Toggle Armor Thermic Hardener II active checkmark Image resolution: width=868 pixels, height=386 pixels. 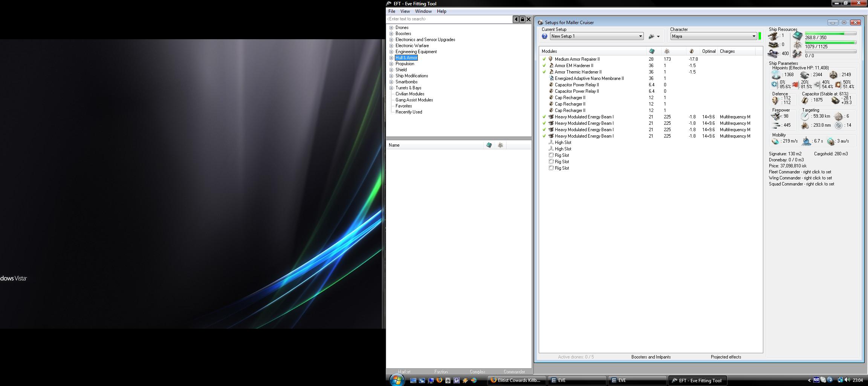click(544, 72)
